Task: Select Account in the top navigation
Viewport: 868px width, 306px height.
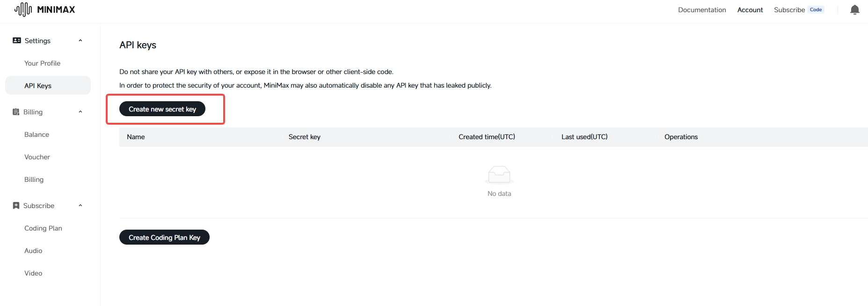Action: pos(750,10)
